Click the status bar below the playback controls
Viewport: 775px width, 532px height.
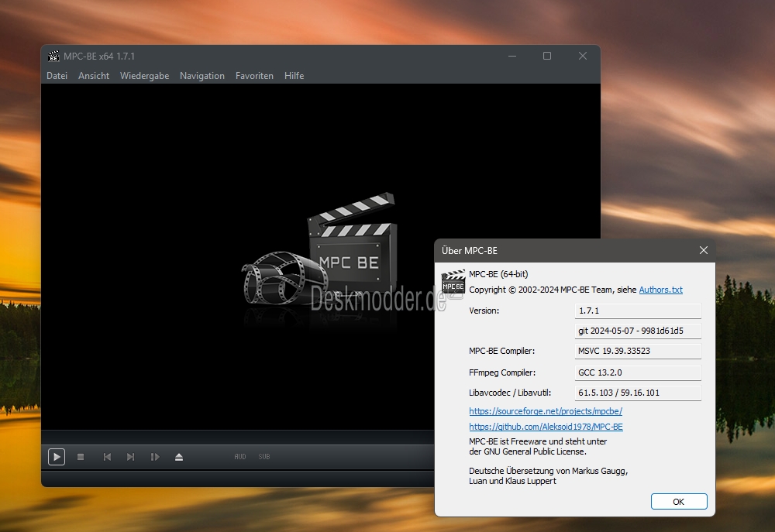(238, 478)
